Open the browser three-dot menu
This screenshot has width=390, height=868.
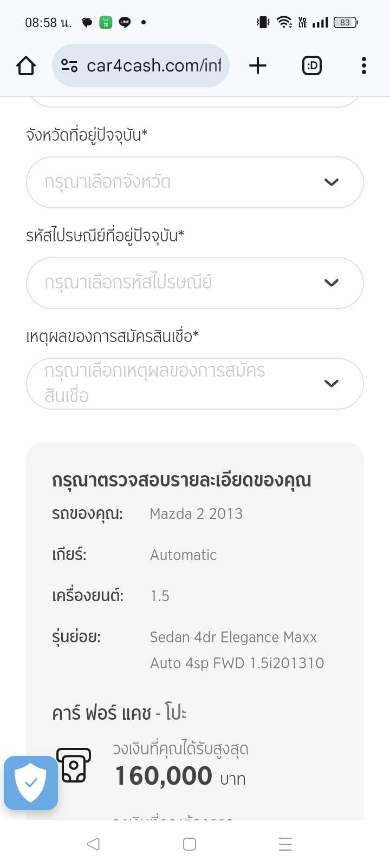point(363,66)
